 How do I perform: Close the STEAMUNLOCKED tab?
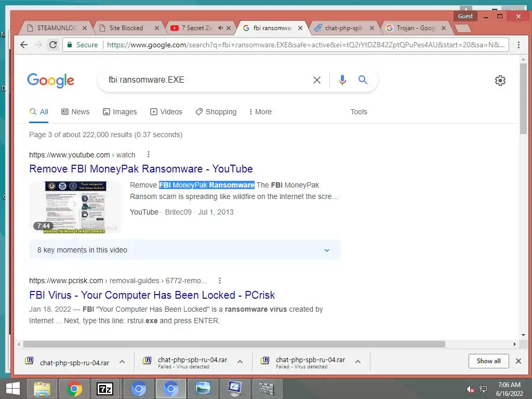(x=85, y=28)
